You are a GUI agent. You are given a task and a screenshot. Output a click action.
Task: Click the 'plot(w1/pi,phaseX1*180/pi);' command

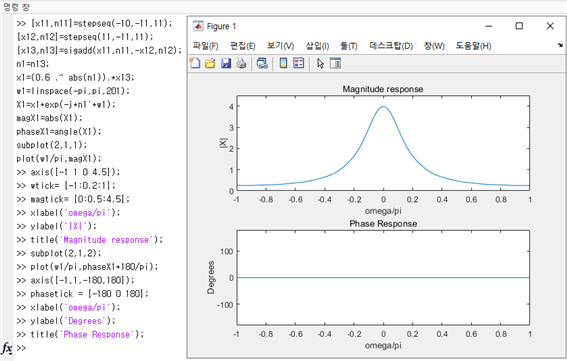[x=87, y=267]
